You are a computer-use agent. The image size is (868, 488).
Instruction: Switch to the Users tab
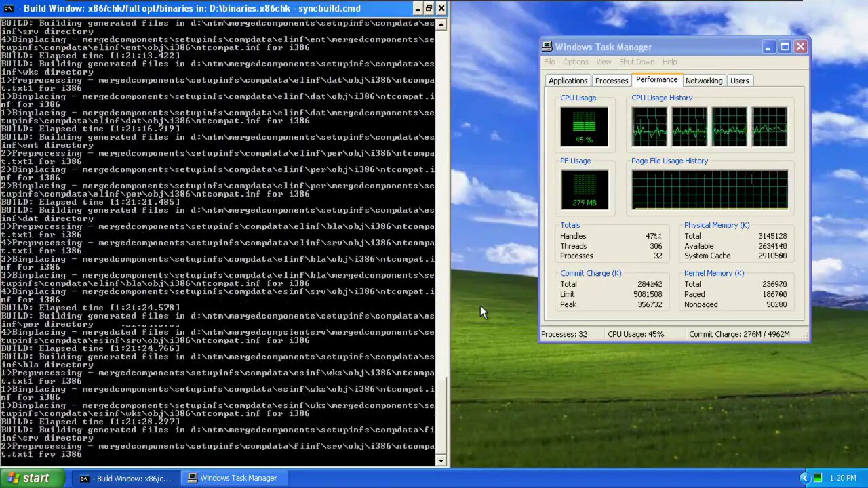pyautogui.click(x=739, y=81)
